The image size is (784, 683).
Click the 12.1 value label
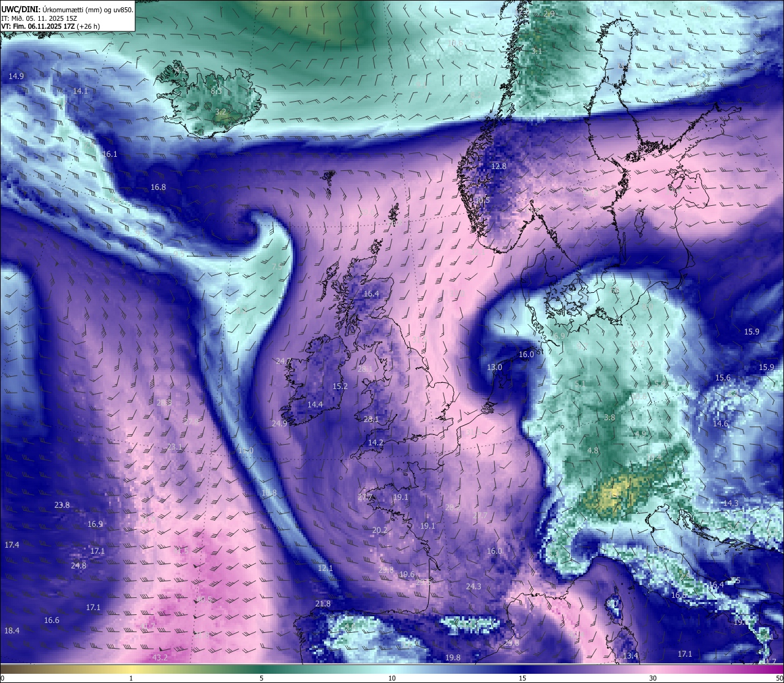pos(325,568)
